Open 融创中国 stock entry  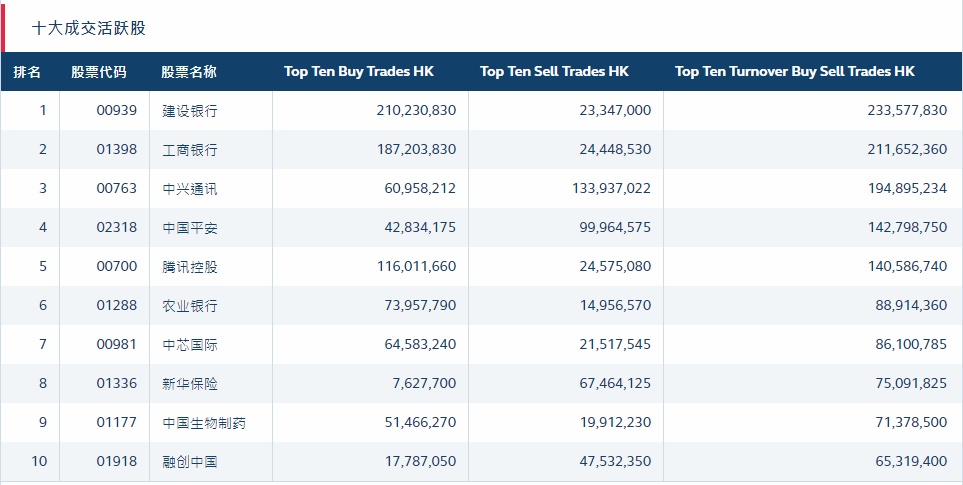(190, 462)
